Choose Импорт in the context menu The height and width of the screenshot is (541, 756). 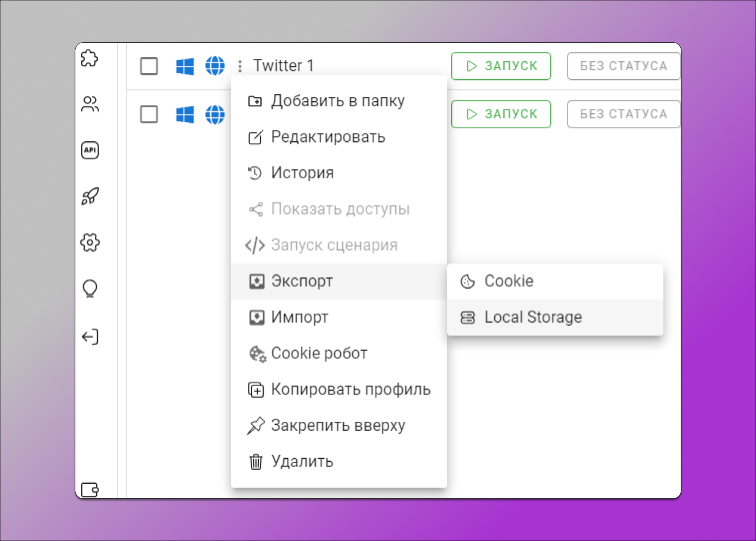[x=299, y=317]
